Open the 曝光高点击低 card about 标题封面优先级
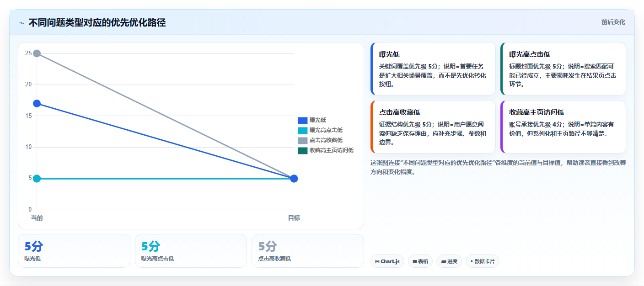The image size is (644, 286). tap(563, 69)
